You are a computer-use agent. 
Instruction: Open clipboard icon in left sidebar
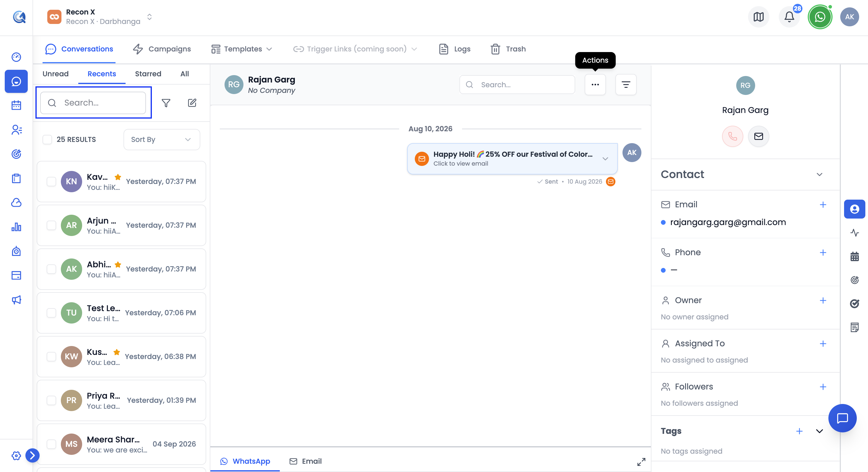[16, 178]
